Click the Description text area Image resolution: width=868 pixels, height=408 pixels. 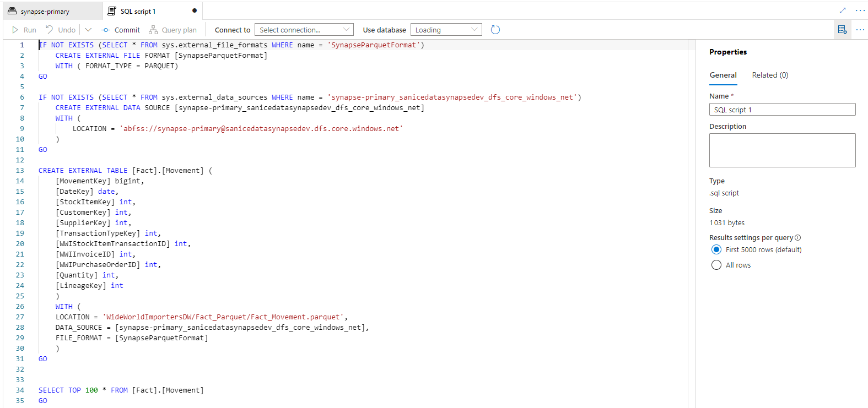click(783, 150)
